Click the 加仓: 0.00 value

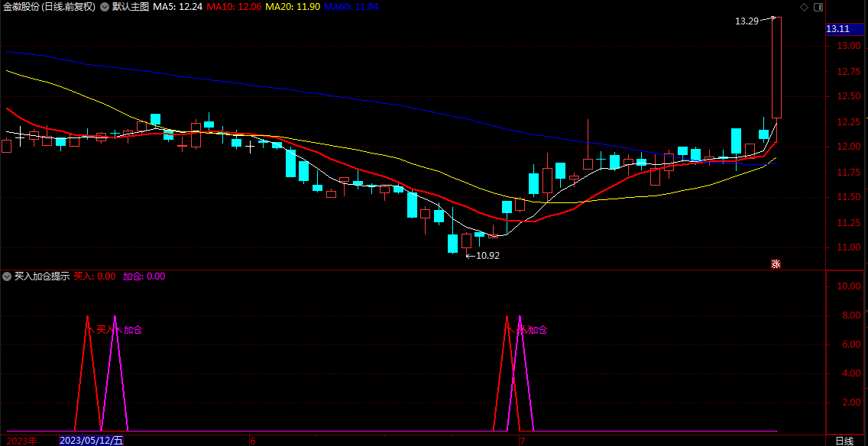[x=144, y=276]
